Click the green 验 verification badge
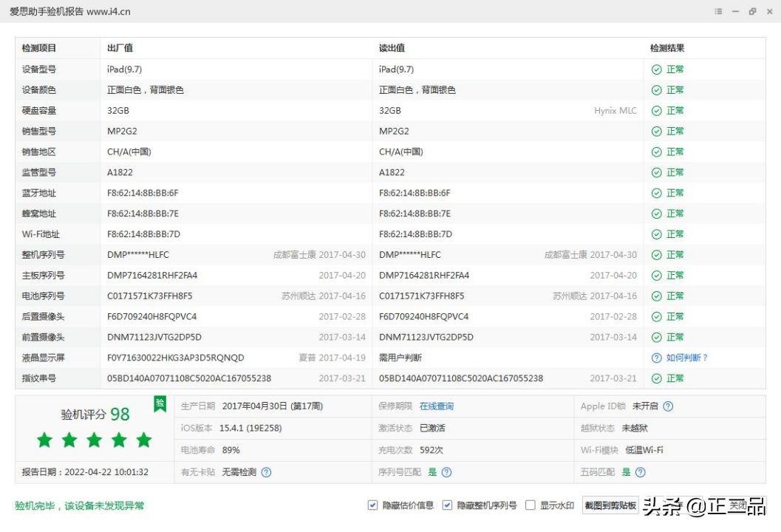Image resolution: width=781 pixels, height=532 pixels. point(160,403)
